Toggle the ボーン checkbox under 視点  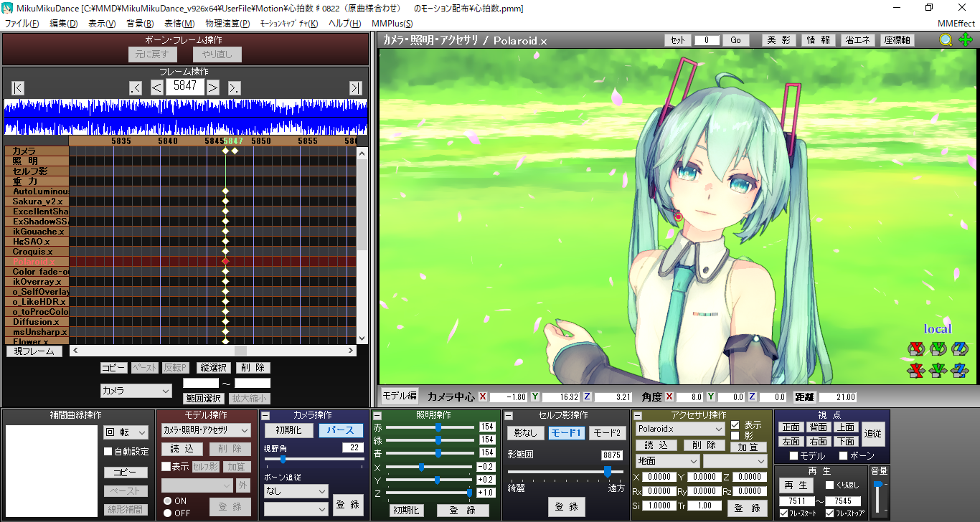coord(843,455)
